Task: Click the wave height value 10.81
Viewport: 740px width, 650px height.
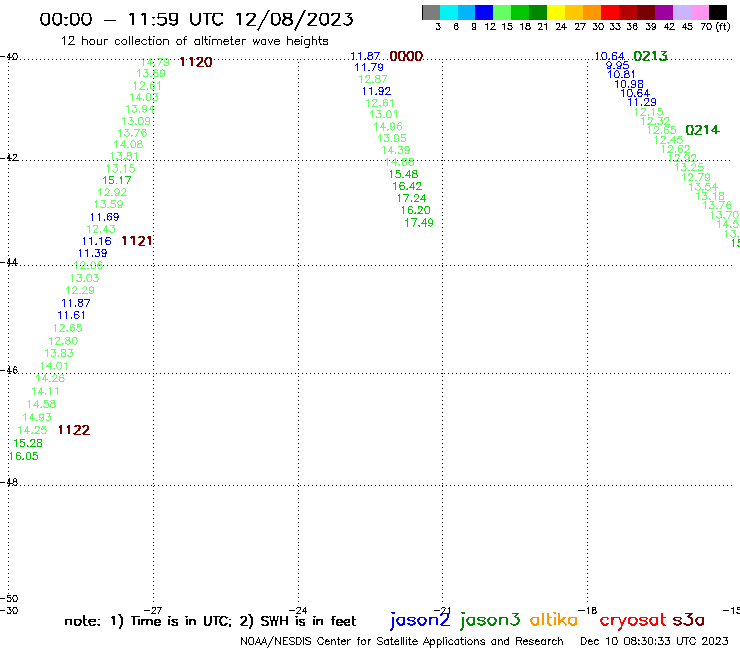Action: [x=621, y=75]
